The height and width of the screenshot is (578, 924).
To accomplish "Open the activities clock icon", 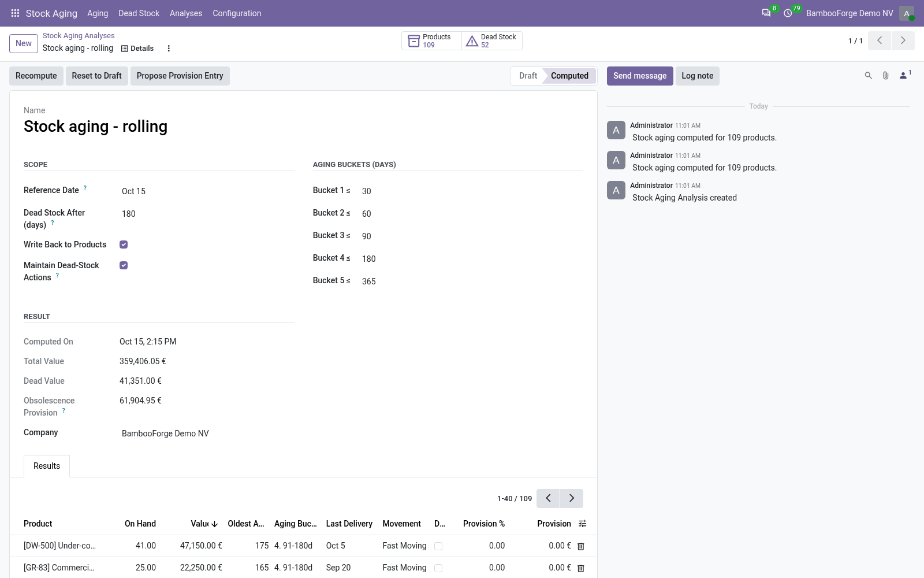I will click(x=788, y=13).
